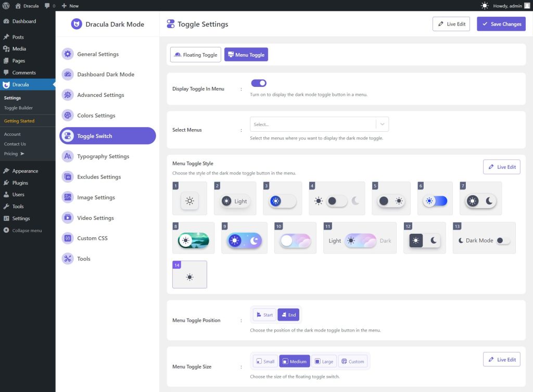Click the Collapse menu arrow icon
Screen dimensions: 533x392
[x=6, y=230]
